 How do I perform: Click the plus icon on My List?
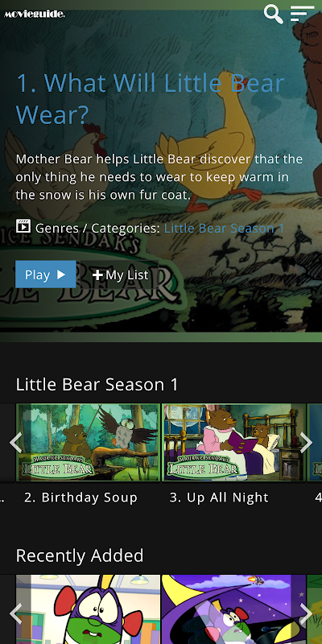[97, 275]
